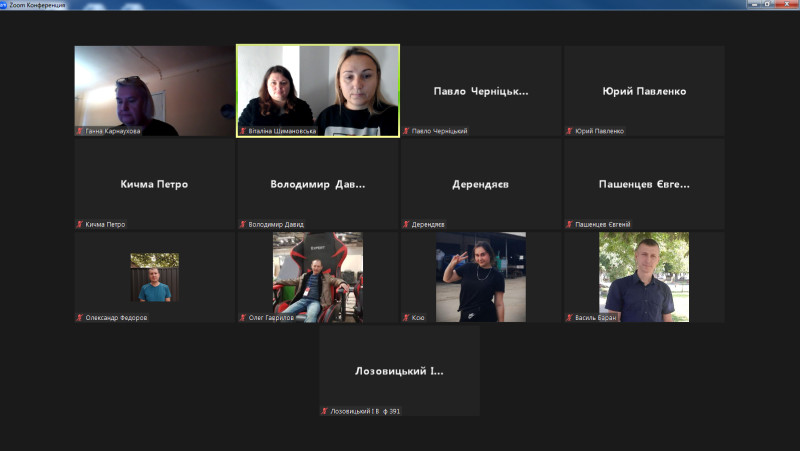
Task: Click Олександр Федоров's small profile photo
Action: pos(154,277)
